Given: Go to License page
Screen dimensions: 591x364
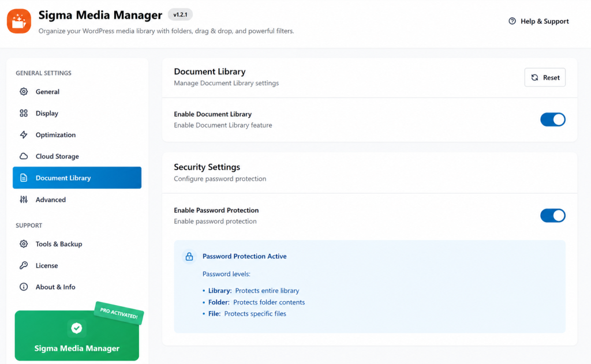Looking at the screenshot, I should [x=77, y=265].
